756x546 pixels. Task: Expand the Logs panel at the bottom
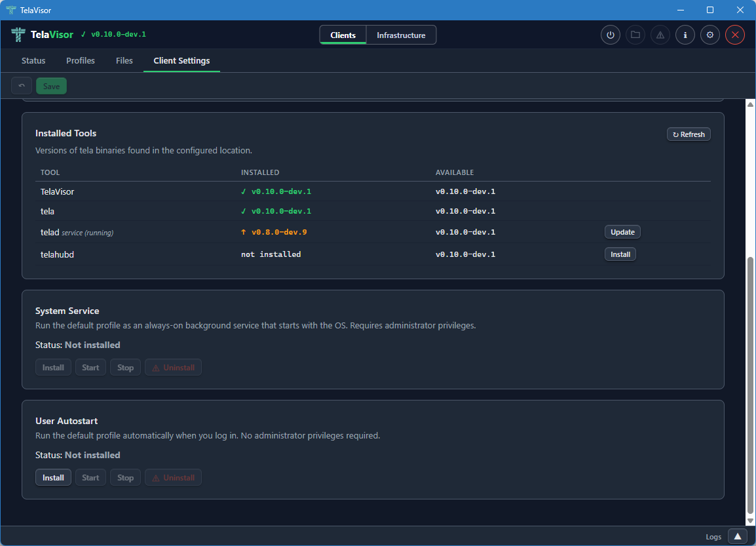(737, 536)
